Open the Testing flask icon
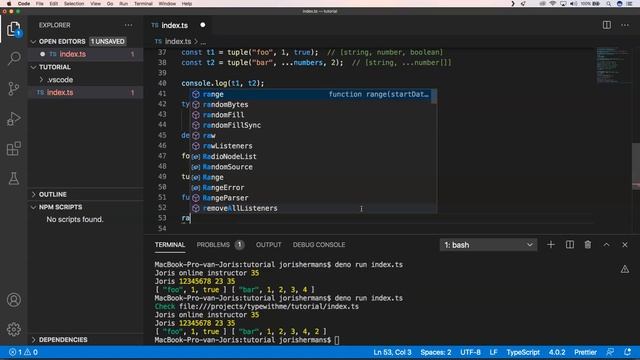The image size is (640, 360). [x=13, y=178]
